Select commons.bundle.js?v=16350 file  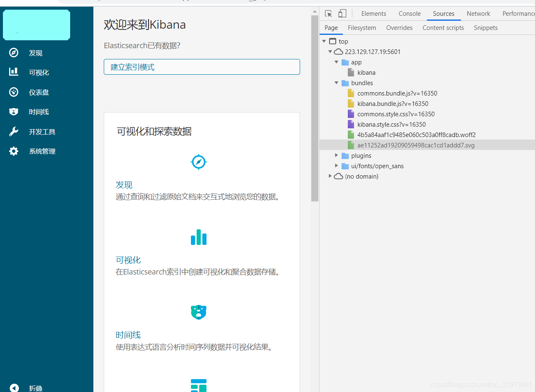[397, 93]
